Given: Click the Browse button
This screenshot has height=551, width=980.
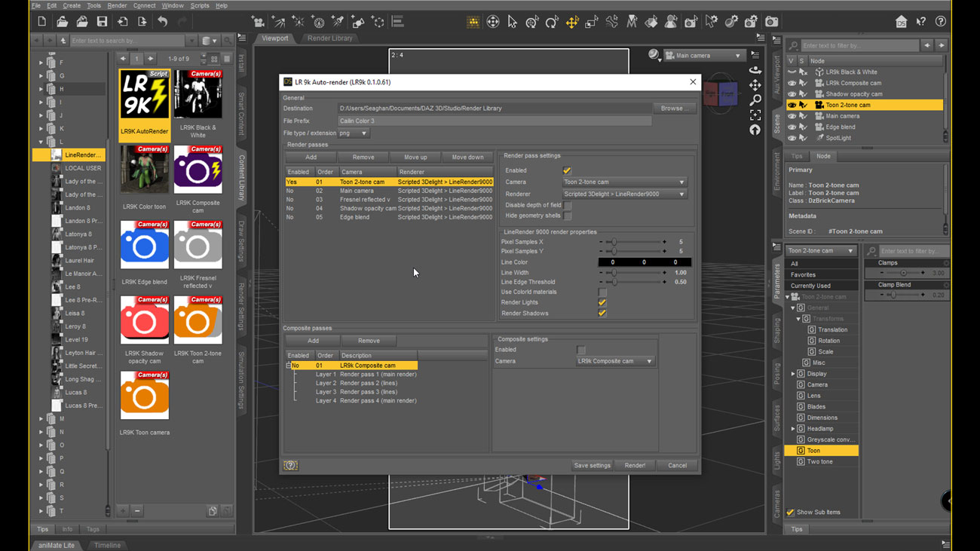Looking at the screenshot, I should click(674, 109).
